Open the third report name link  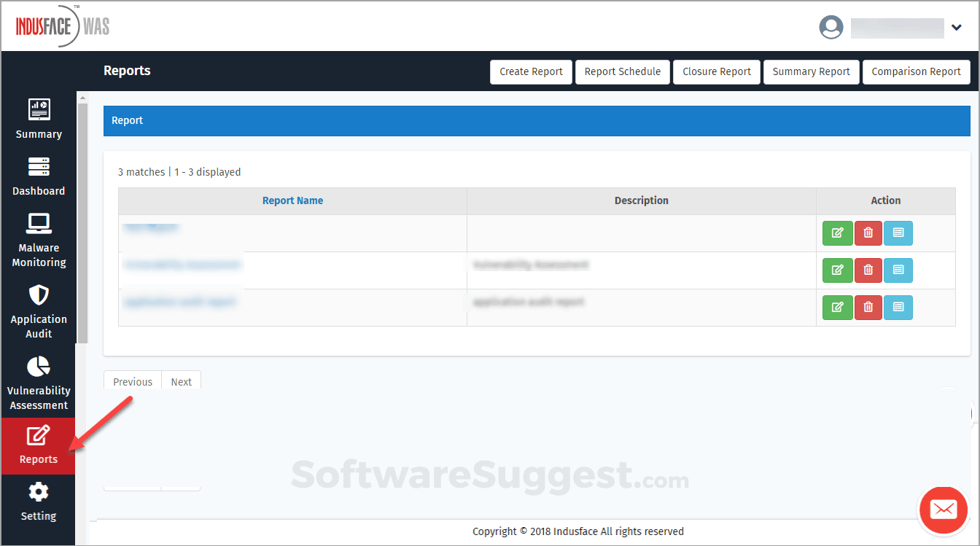tap(180, 301)
